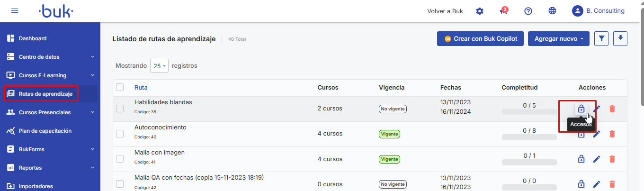Open notifications with the red badge

[504, 11]
